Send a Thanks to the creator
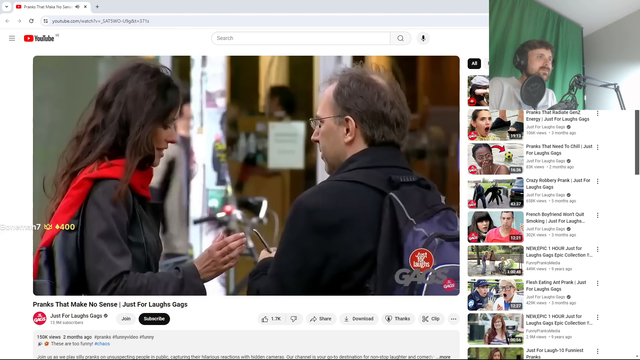 [398, 319]
